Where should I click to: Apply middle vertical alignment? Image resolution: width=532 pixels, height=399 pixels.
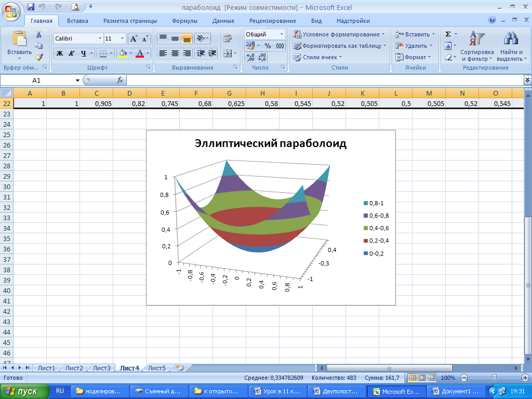point(175,38)
